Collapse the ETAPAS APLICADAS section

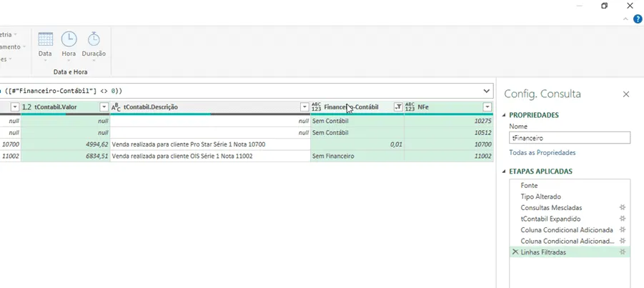(x=505, y=172)
